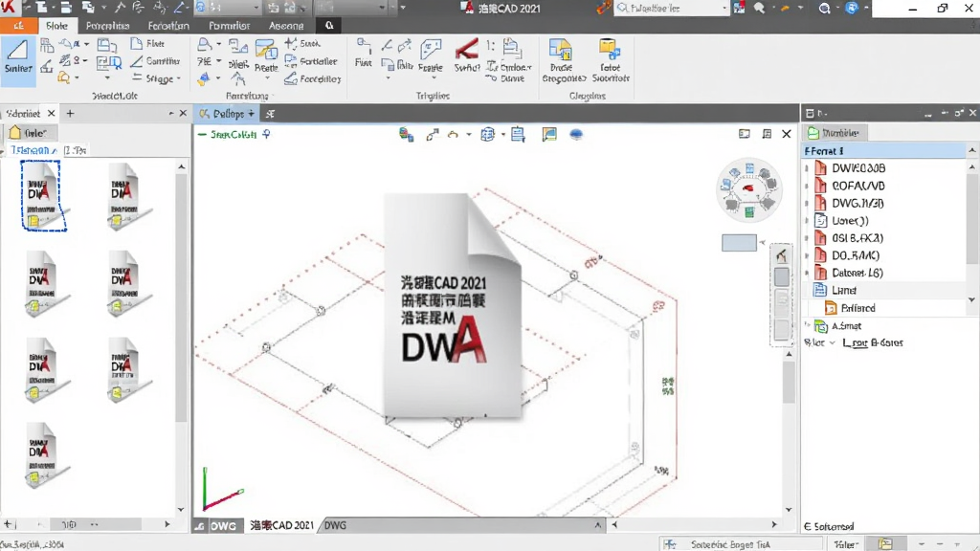Click the Unle folder button
The width and height of the screenshot is (980, 551).
[32, 132]
